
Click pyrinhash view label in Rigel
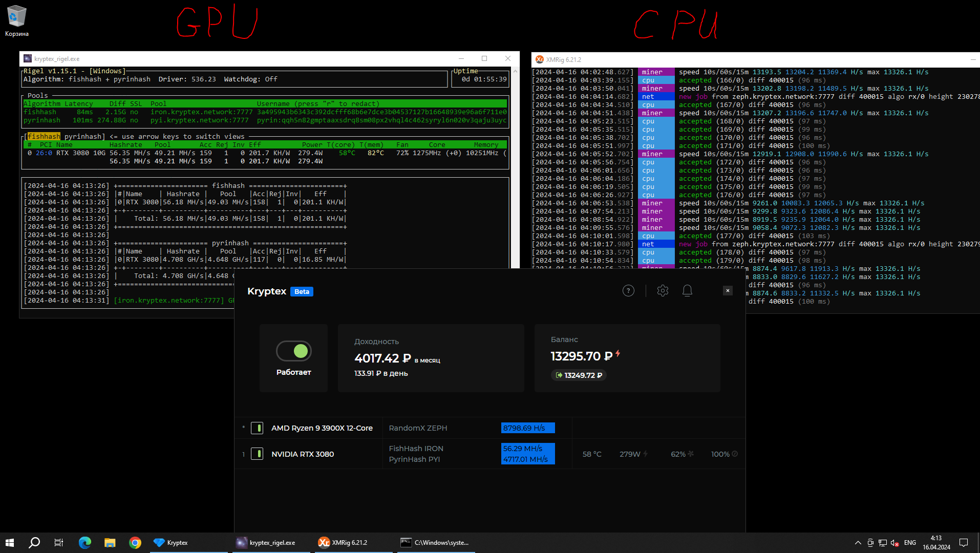click(x=83, y=137)
